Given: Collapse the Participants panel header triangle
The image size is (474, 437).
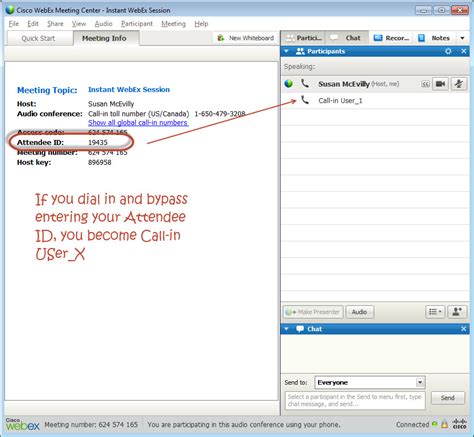Looking at the screenshot, I should tap(286, 51).
